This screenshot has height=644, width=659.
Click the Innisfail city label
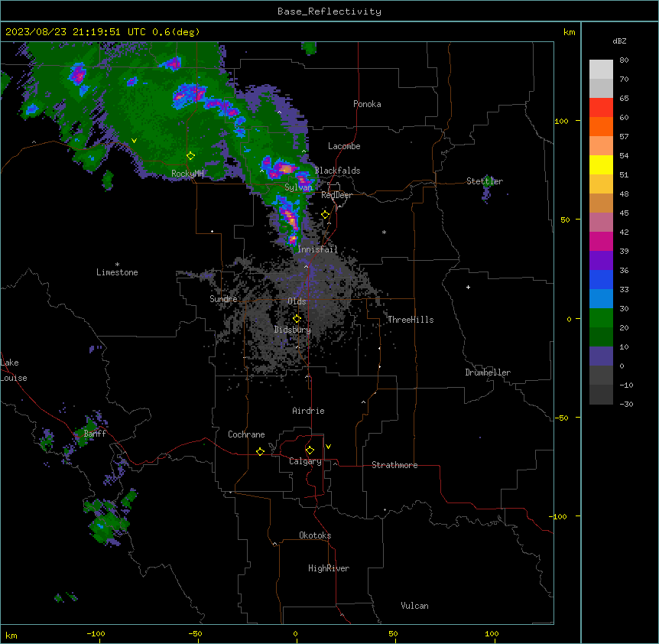[317, 249]
